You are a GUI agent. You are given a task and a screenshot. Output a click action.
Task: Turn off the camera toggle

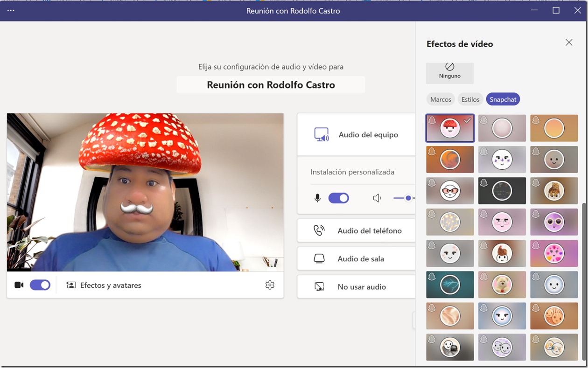pyautogui.click(x=40, y=285)
